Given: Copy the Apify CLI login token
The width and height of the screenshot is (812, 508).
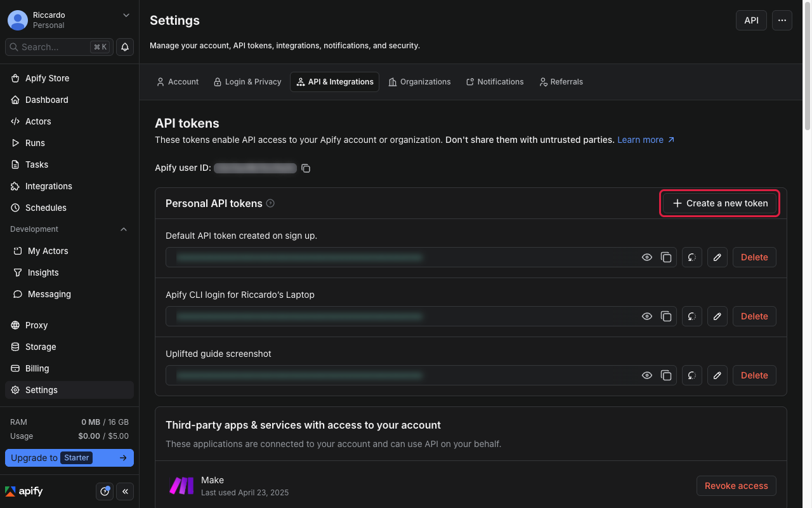Looking at the screenshot, I should click(x=666, y=316).
